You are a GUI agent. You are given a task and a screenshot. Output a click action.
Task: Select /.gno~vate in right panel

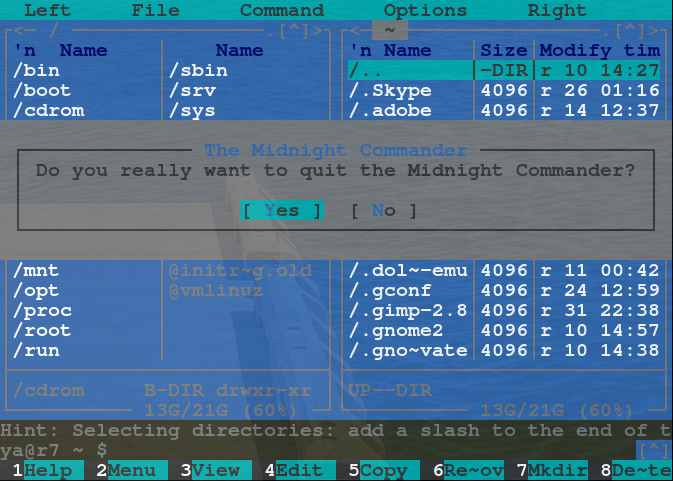pyautogui.click(x=408, y=351)
